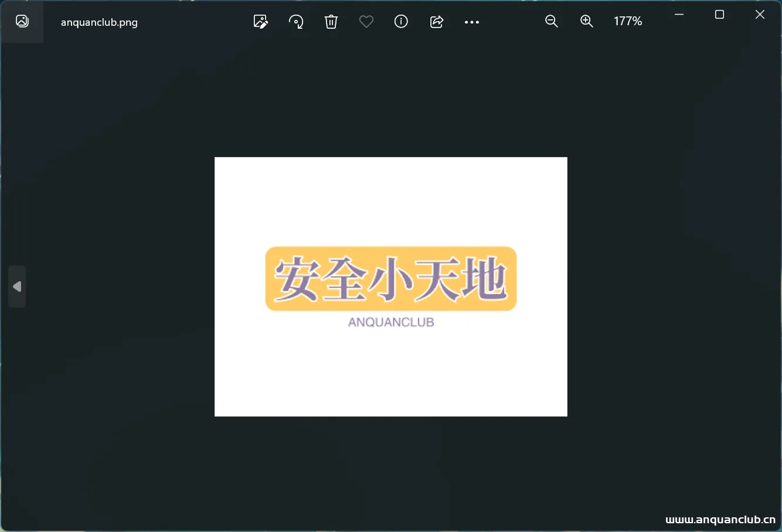This screenshot has height=532, width=782.
Task: Maximize the Photos window
Action: (720, 15)
